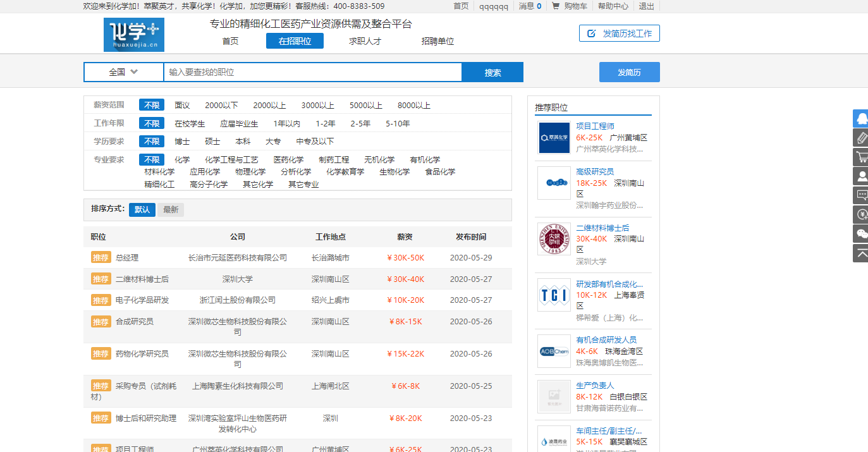The height and width of the screenshot is (452, 868).
Task: Open the qqqqqq account menu
Action: coord(493,6)
